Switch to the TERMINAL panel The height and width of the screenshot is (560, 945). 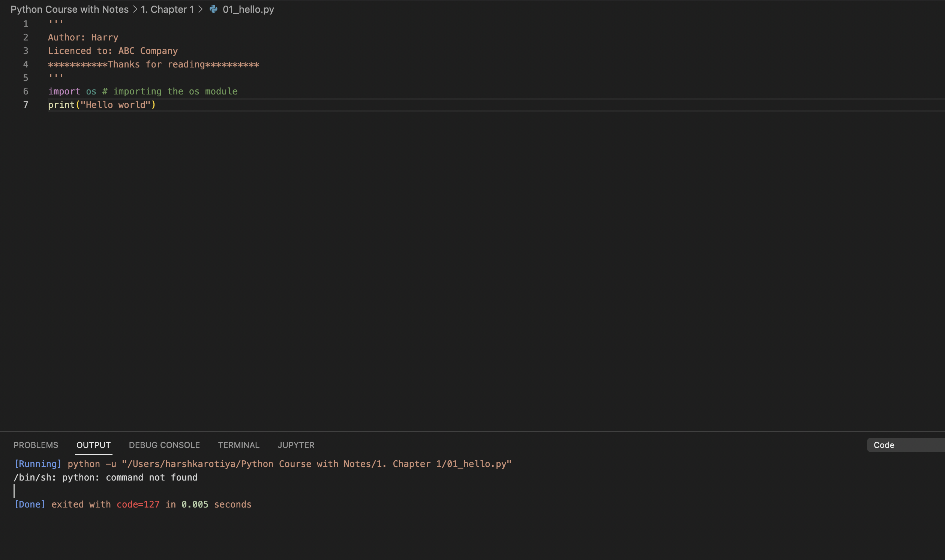[238, 445]
